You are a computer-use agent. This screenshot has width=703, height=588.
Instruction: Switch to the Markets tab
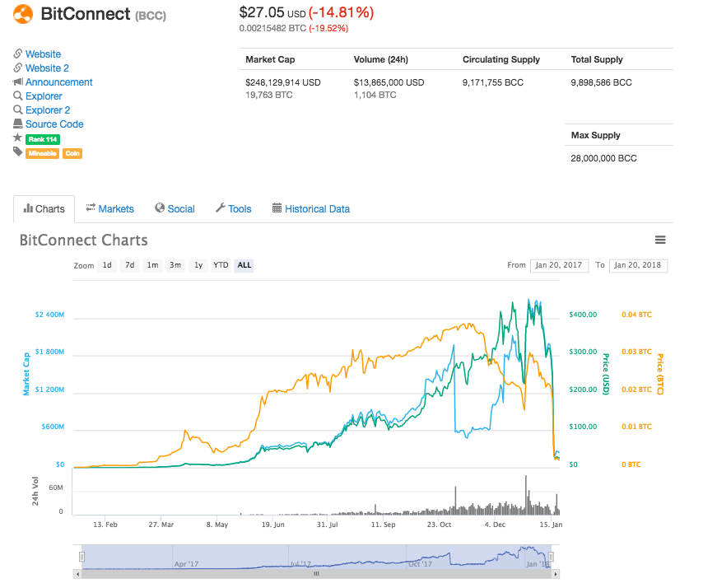tap(109, 208)
